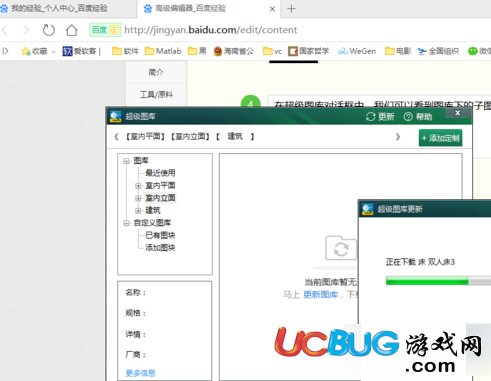Open the vc bookmark folder
The width and height of the screenshot is (491, 381).
tap(272, 51)
